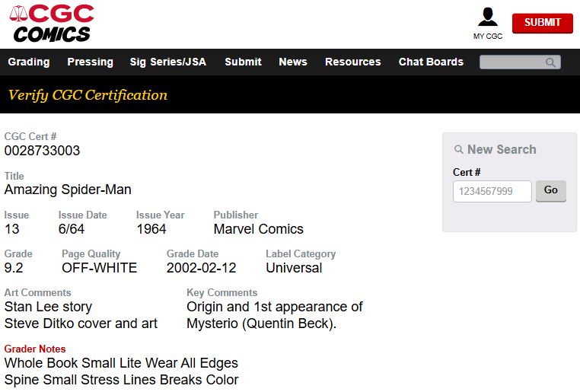
Task: Click the Cert # input field
Action: [x=492, y=191]
